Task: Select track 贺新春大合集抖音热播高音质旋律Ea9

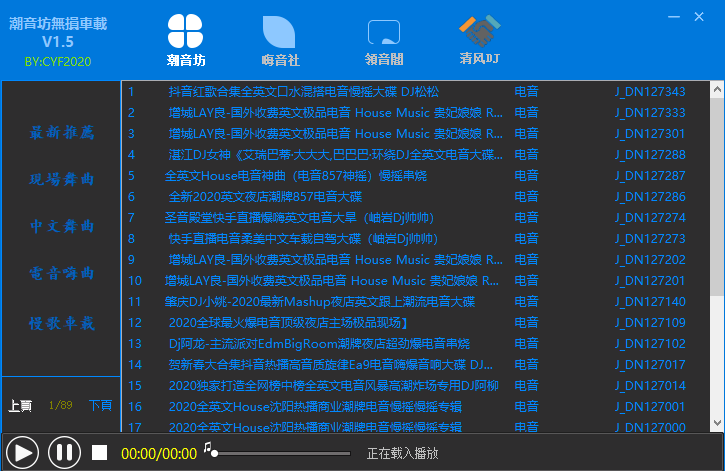Action: pos(331,365)
